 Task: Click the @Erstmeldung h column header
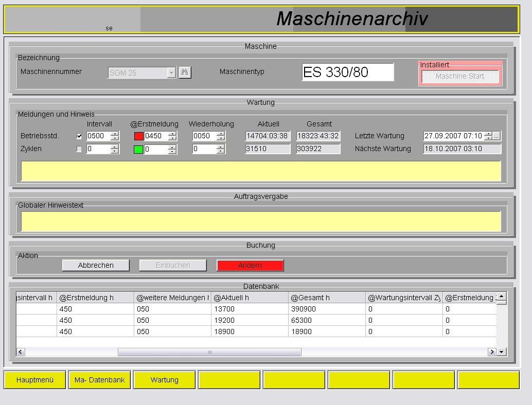tap(95, 298)
